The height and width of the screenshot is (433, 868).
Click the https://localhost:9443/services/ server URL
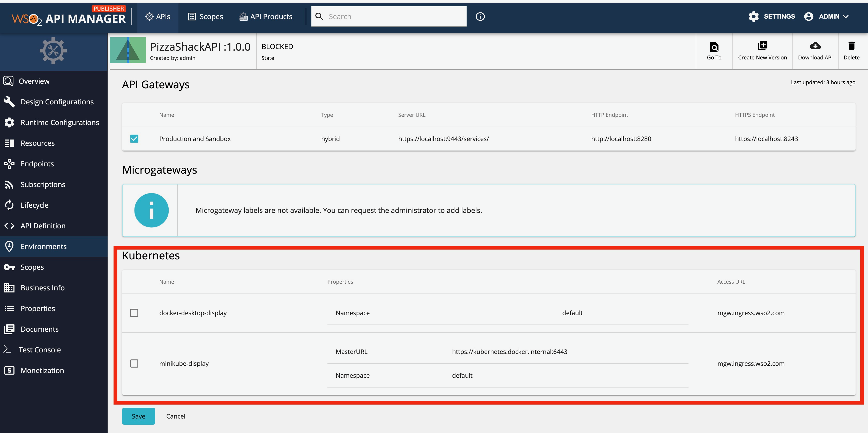pyautogui.click(x=443, y=139)
